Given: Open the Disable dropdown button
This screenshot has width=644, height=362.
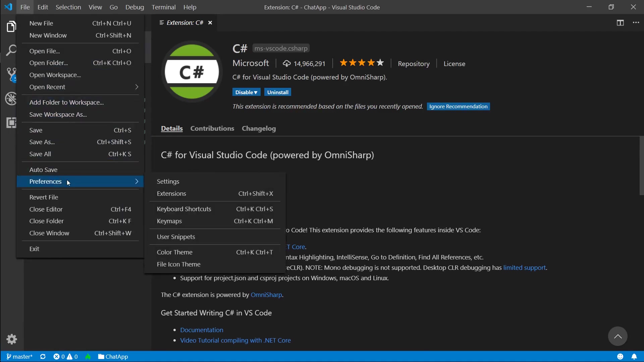Looking at the screenshot, I should click(246, 92).
